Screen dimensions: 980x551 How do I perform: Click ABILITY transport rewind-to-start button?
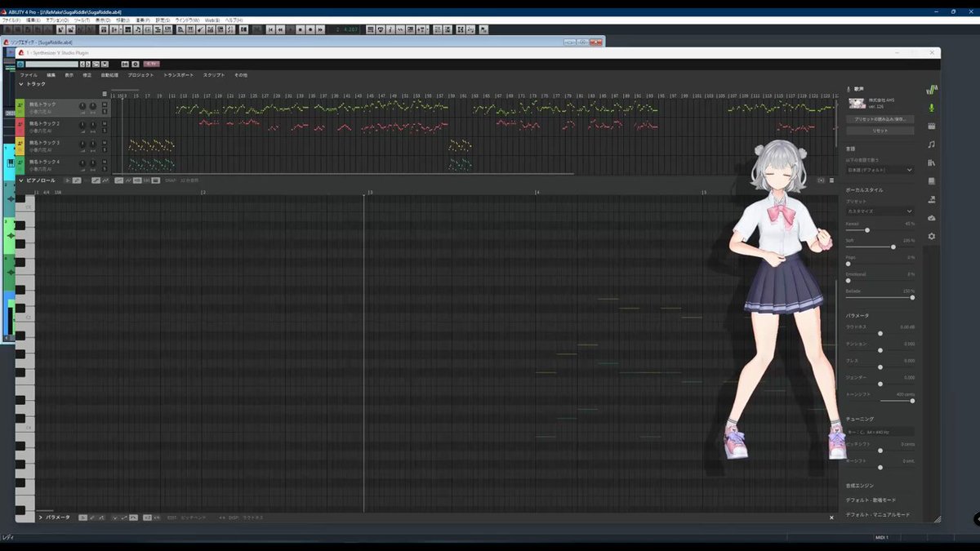270,29
